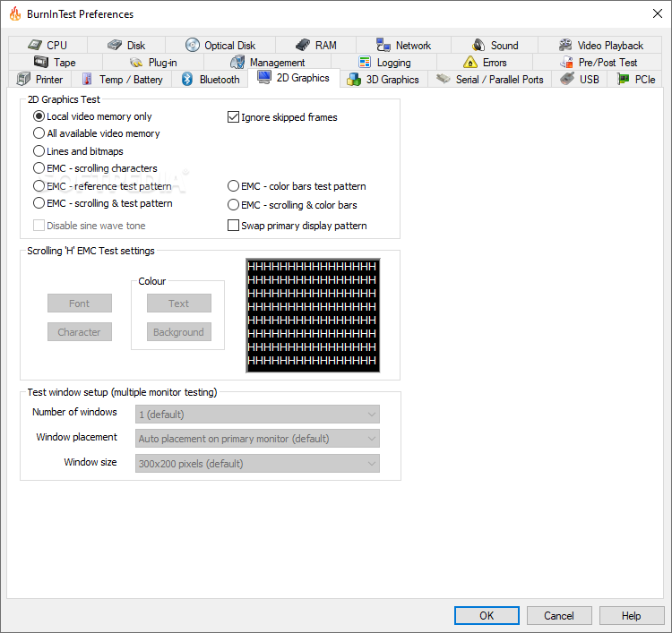
Task: Click the Plug-in icon
Action: coord(136,63)
